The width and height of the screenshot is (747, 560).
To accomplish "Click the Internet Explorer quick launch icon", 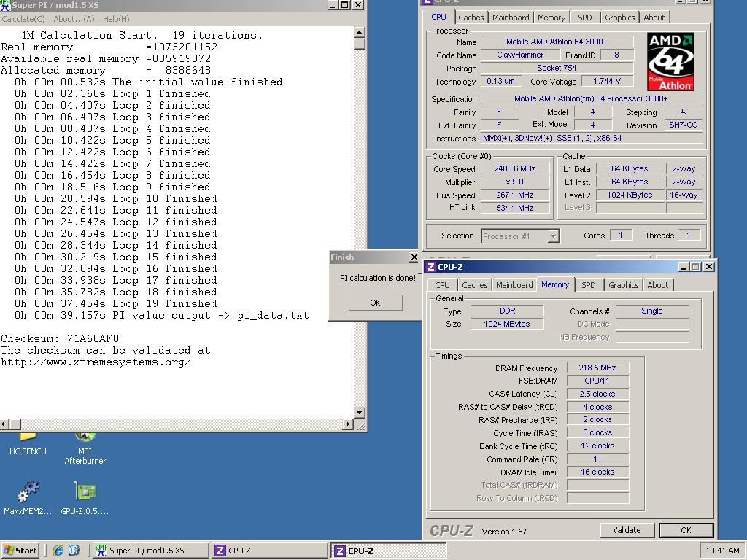I will (58, 551).
